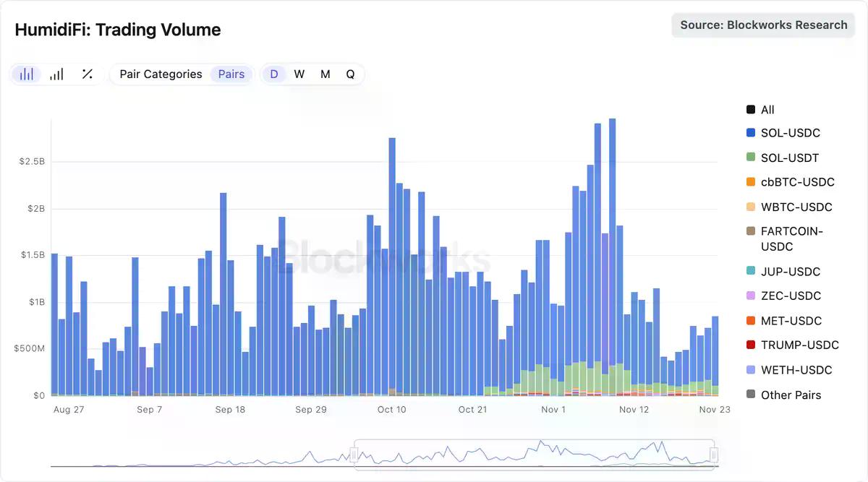Toggle the All legend entry
The width and height of the screenshot is (868, 482).
click(767, 110)
